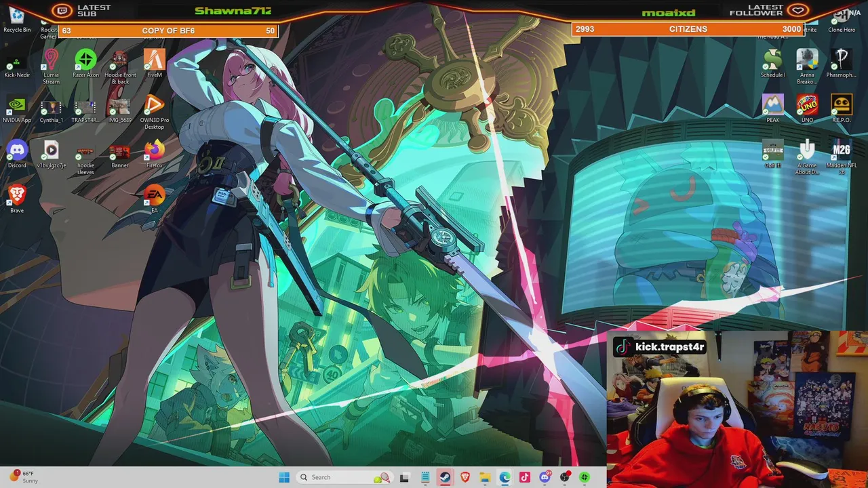The width and height of the screenshot is (868, 488).
Task: Open Kick-Nedir desktop shortcut
Action: pyautogui.click(x=17, y=66)
